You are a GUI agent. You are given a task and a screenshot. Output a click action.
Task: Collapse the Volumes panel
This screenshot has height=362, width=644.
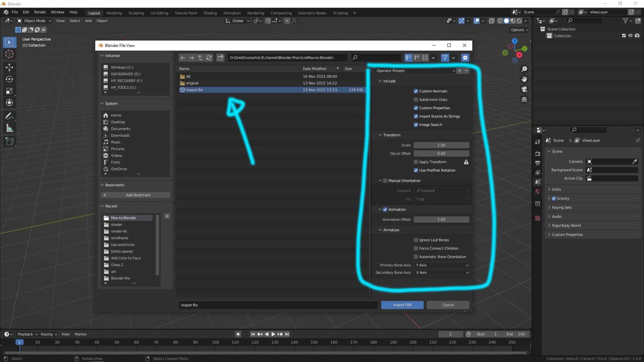pyautogui.click(x=102, y=56)
